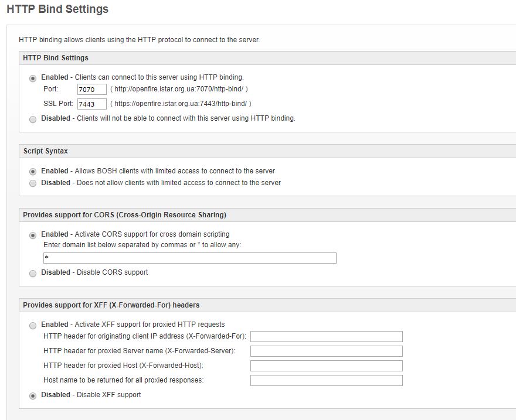Disable Script Syntax for limited-access clients
The width and height of the screenshot is (516, 420).
33,183
